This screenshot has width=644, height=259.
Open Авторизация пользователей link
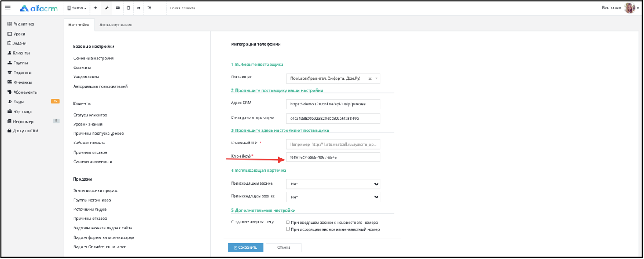[101, 86]
